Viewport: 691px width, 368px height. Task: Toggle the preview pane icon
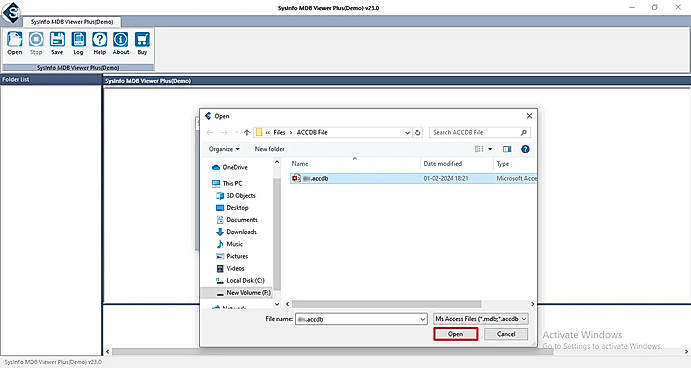pyautogui.click(x=507, y=149)
